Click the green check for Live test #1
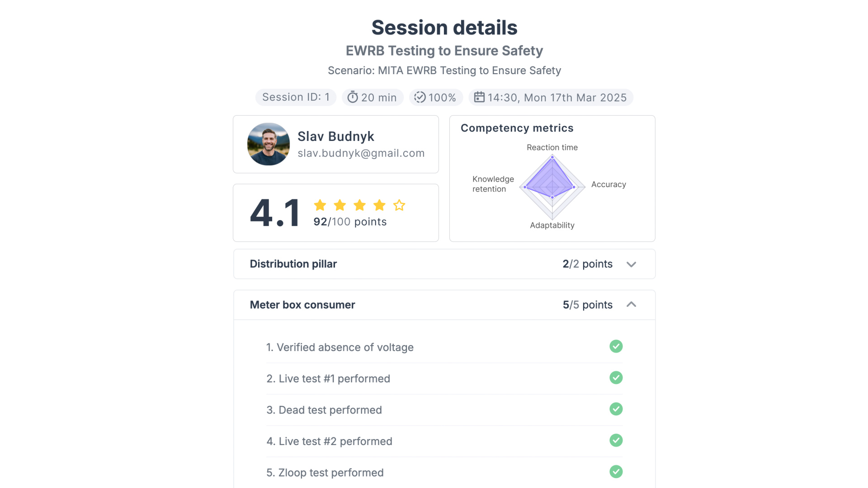 pyautogui.click(x=616, y=378)
